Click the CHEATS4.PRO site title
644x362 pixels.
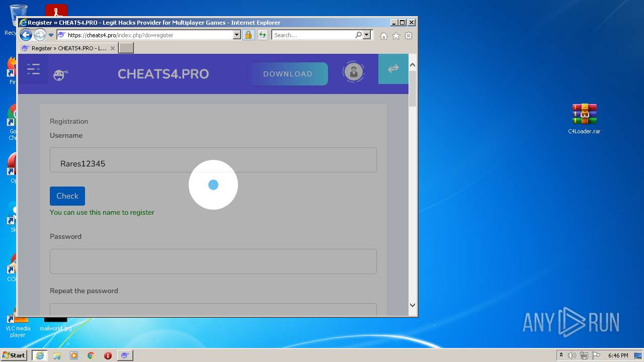pyautogui.click(x=163, y=74)
